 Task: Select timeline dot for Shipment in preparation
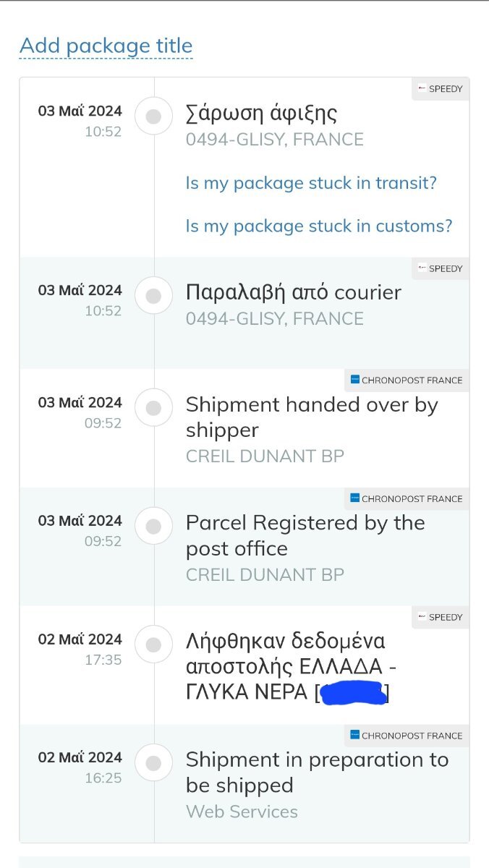(x=153, y=763)
